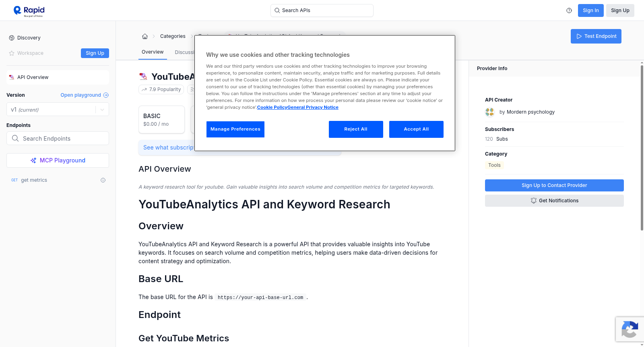644x347 pixels.
Task: Click the Get Notifications button
Action: click(554, 201)
